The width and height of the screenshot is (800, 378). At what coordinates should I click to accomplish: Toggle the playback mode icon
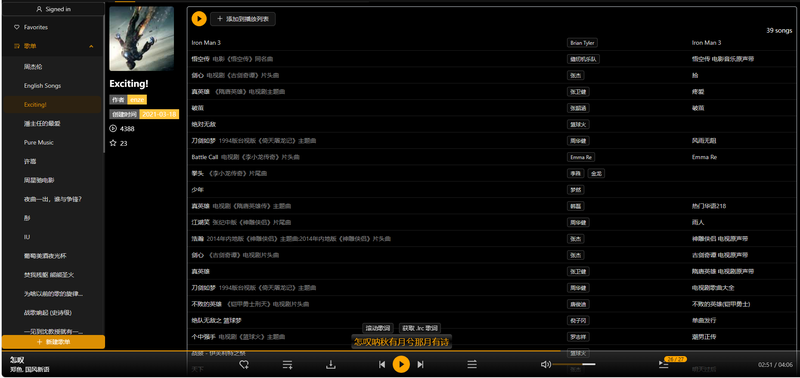(472, 364)
